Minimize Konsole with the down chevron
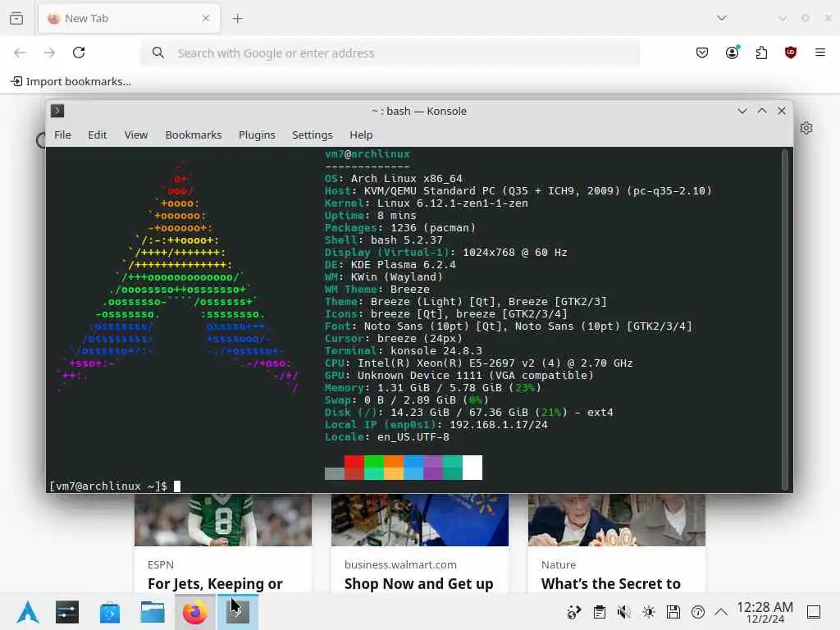Screen dimensions: 840x630 pyautogui.click(x=742, y=111)
